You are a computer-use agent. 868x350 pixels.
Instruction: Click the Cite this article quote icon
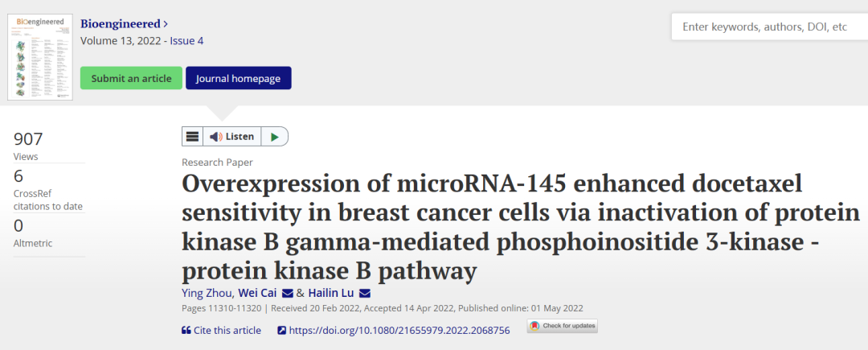pyautogui.click(x=186, y=330)
